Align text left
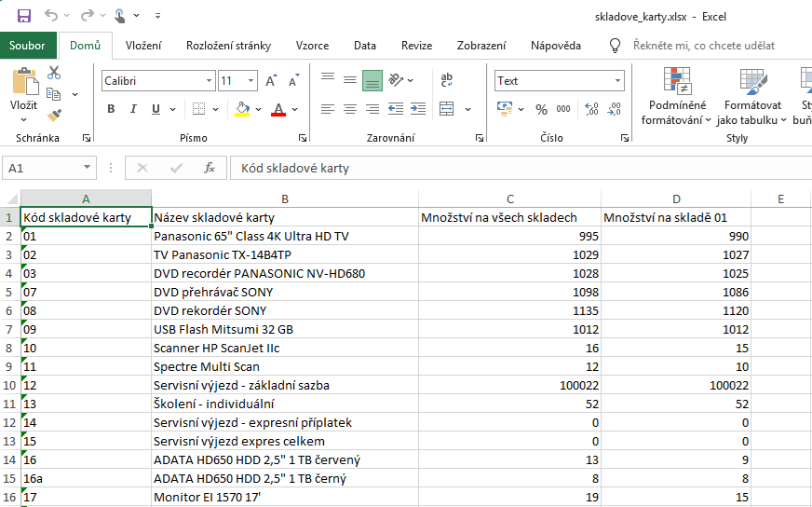 [327, 109]
